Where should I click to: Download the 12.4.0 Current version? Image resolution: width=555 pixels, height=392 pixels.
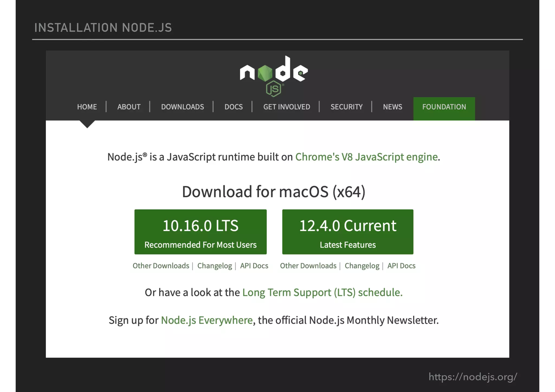348,232
